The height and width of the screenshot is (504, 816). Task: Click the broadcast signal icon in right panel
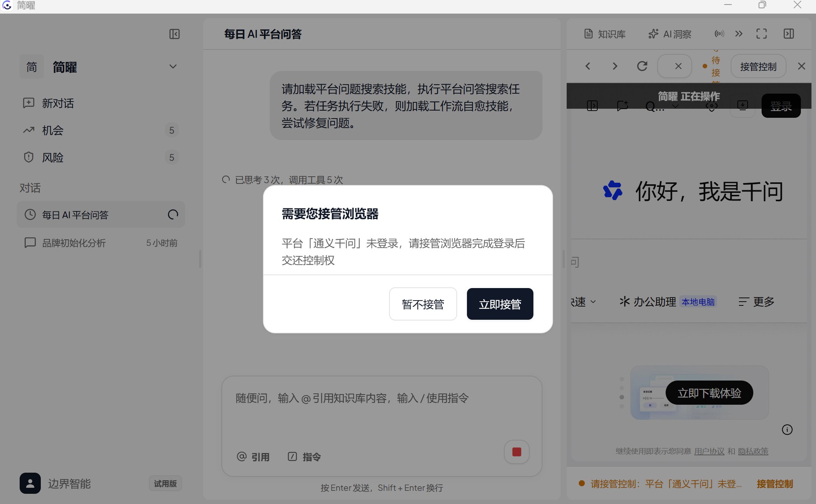[x=719, y=34]
